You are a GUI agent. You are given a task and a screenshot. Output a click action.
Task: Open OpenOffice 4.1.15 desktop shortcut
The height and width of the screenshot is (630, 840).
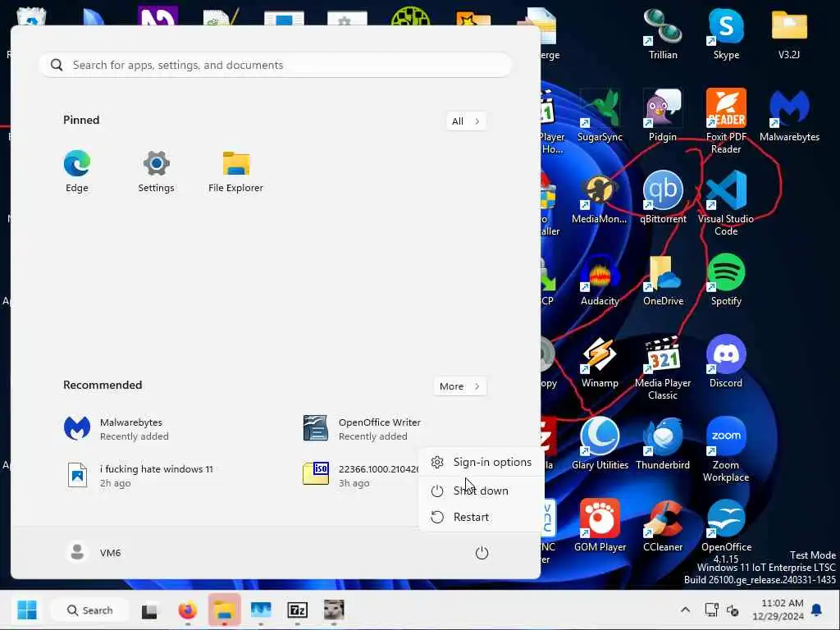pos(726,532)
